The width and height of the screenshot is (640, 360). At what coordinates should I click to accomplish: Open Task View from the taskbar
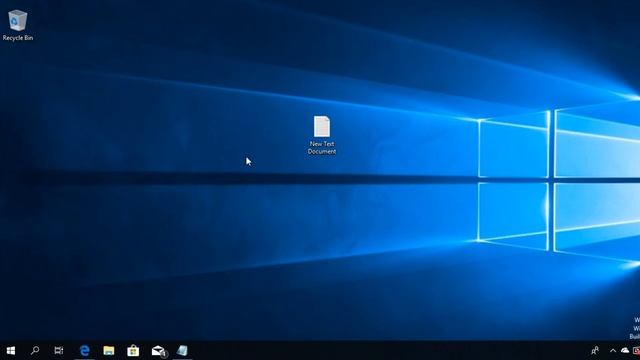[x=59, y=350]
